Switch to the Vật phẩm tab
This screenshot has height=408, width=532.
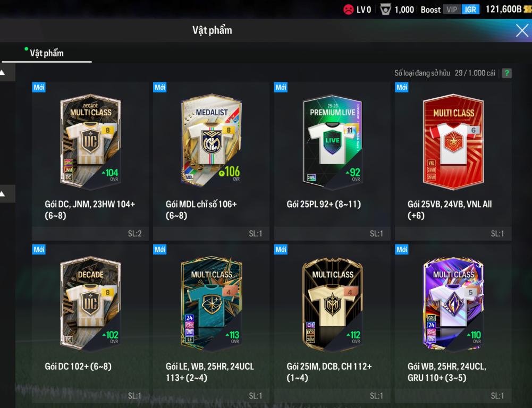click(x=47, y=53)
